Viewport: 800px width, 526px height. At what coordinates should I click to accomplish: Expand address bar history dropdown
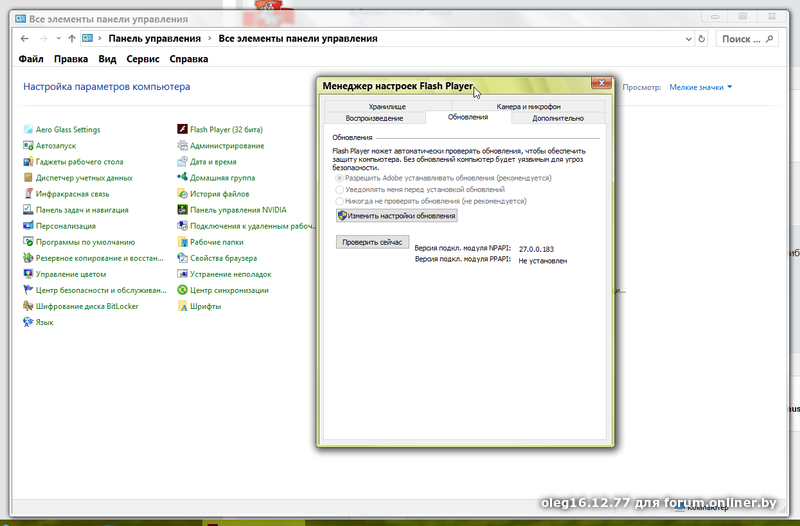[688, 39]
